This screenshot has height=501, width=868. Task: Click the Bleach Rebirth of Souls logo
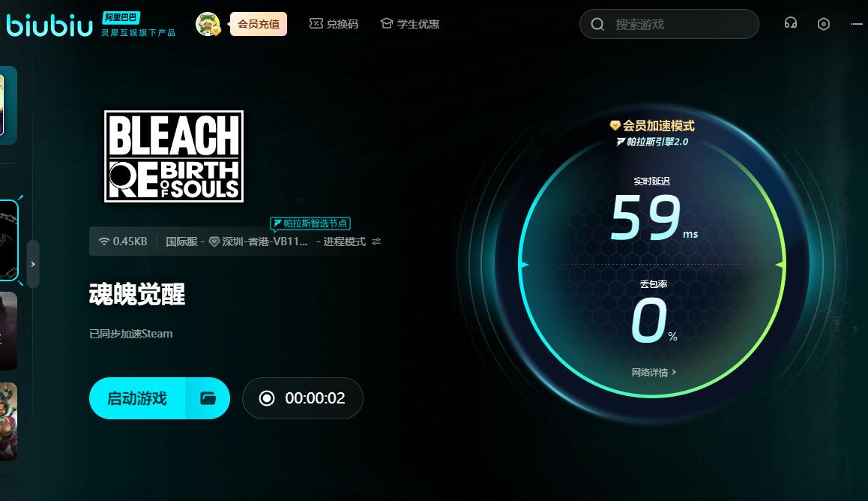tap(174, 156)
